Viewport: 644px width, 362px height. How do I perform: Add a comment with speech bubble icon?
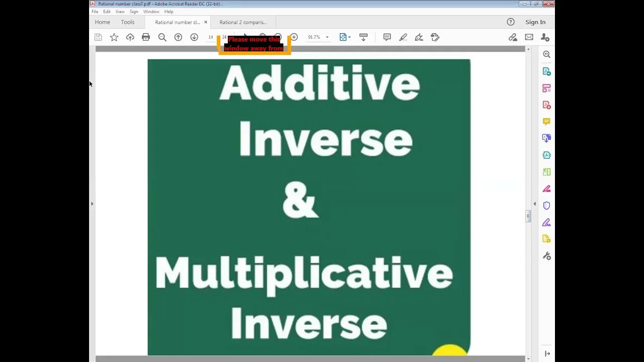[387, 37]
